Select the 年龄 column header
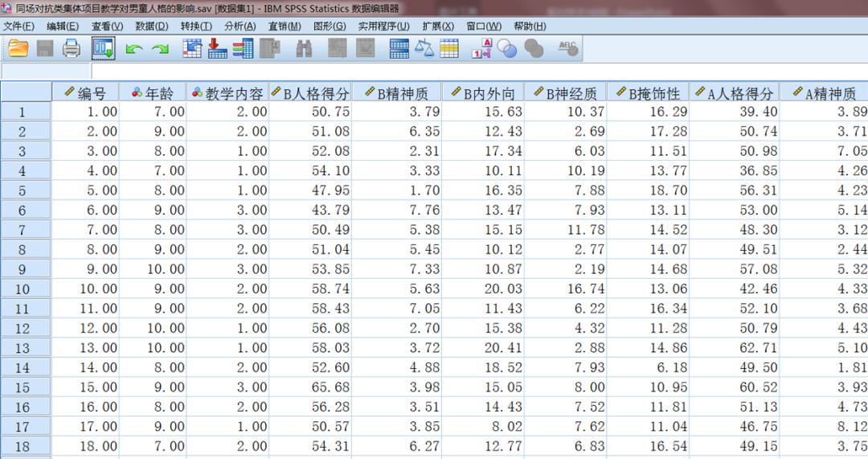Viewport: 868px width, 459px height. (152, 92)
